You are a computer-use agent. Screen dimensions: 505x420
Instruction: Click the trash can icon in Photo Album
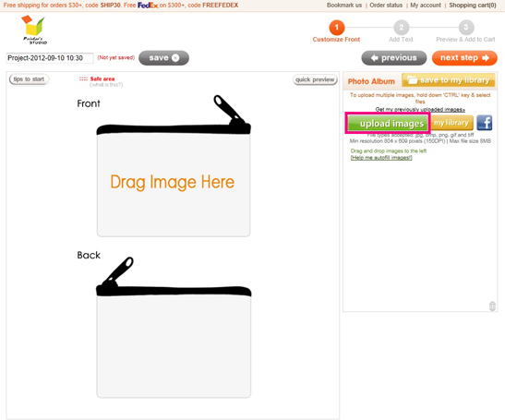[492, 306]
